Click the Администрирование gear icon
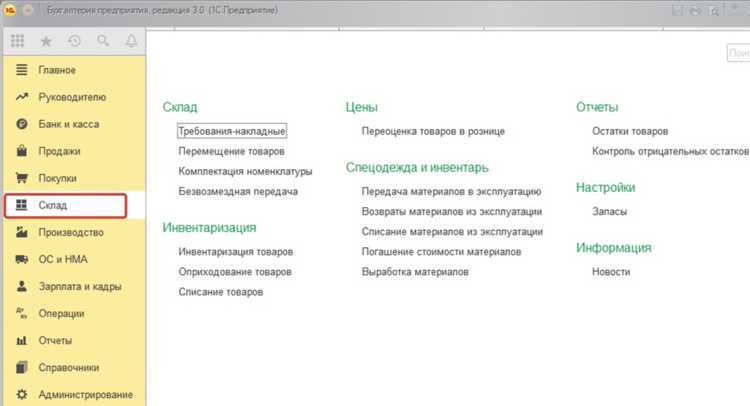 (22, 395)
